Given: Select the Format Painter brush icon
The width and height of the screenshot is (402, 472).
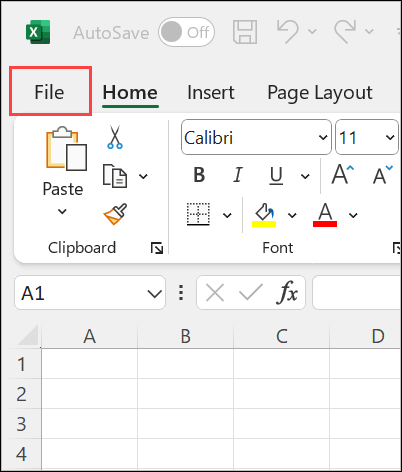Looking at the screenshot, I should [115, 214].
